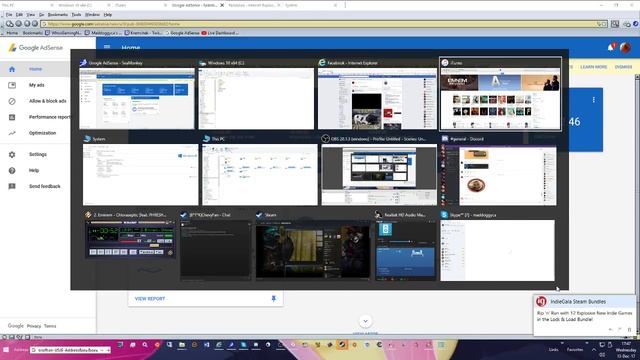Open the #general Discord window thumbnail
This screenshot has height=360, width=640.
(498, 174)
